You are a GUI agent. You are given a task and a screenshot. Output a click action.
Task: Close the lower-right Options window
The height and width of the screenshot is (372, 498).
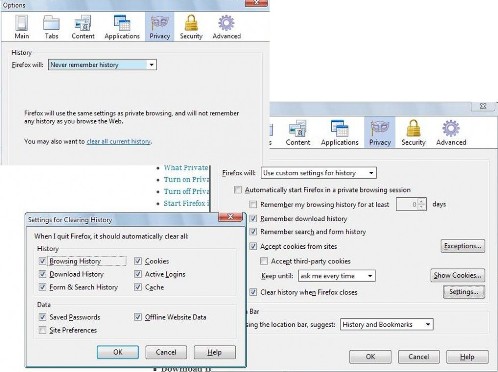click(483, 106)
